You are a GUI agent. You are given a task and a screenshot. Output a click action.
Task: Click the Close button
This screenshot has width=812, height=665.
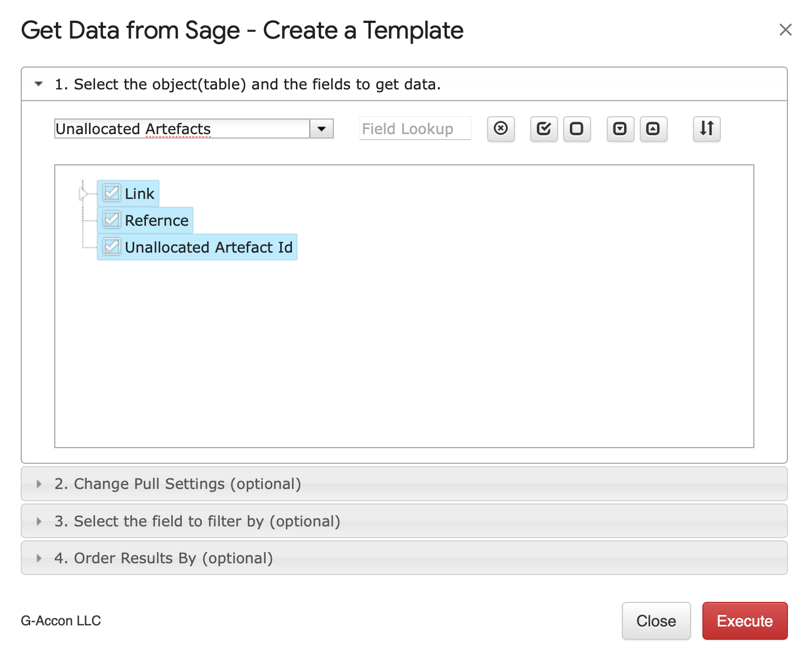[x=656, y=621]
